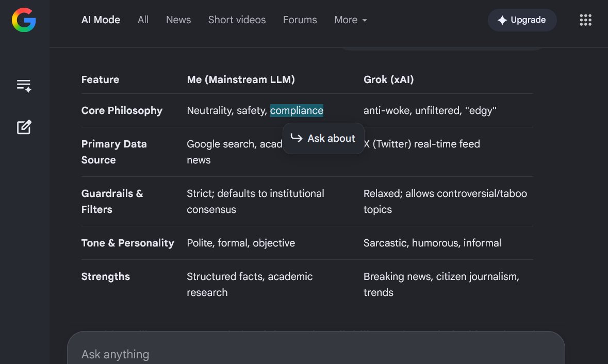This screenshot has width=608, height=364.
Task: Open the Forums tab
Action: 300,20
